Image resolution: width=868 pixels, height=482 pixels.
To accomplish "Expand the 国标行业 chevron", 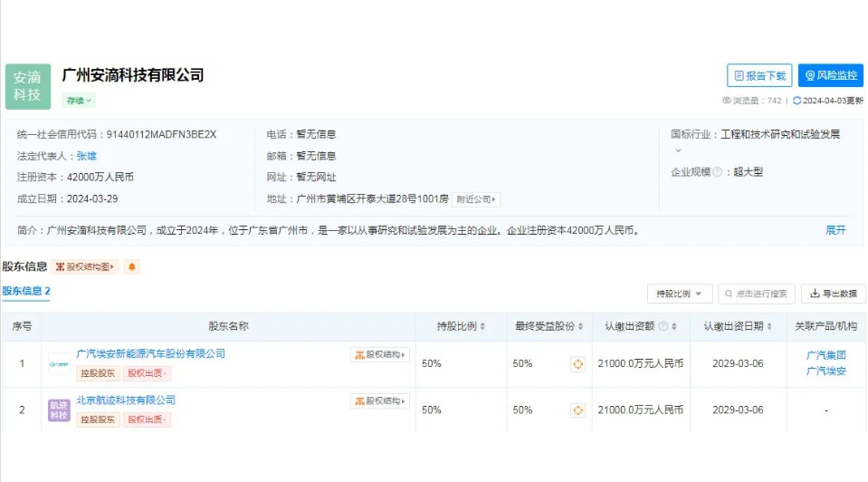I will click(x=678, y=150).
